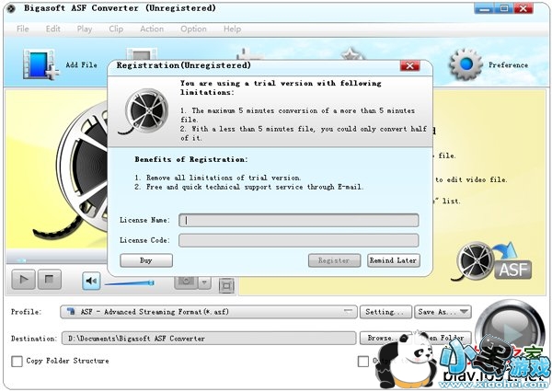Click the Register button
552x392 pixels.
coord(334,260)
